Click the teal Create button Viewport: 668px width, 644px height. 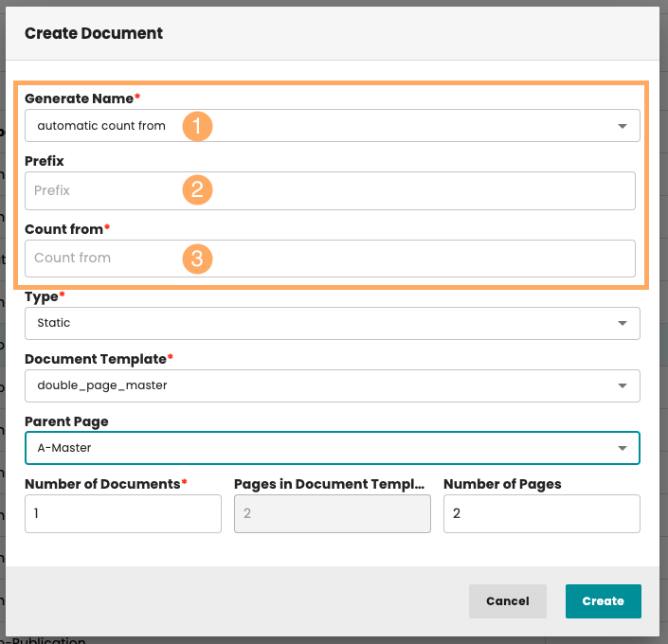[x=603, y=601]
